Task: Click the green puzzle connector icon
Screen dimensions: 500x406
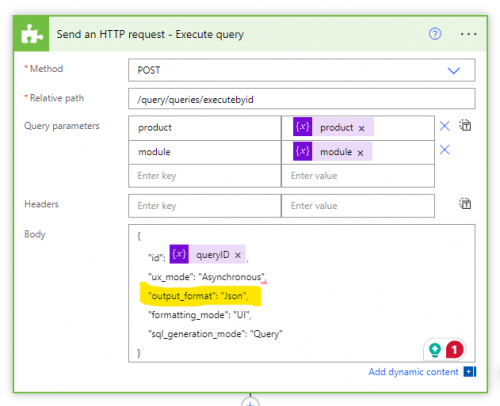Action: click(x=32, y=34)
